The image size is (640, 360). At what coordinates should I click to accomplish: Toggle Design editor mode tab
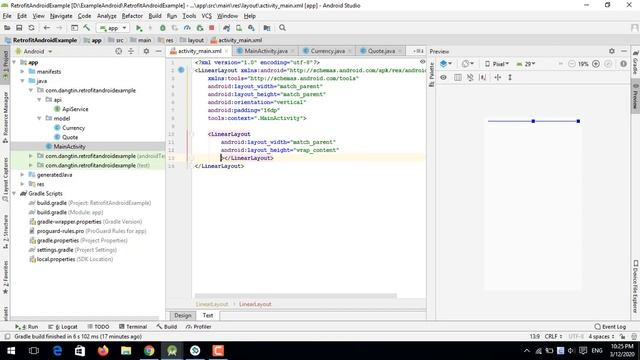[182, 316]
